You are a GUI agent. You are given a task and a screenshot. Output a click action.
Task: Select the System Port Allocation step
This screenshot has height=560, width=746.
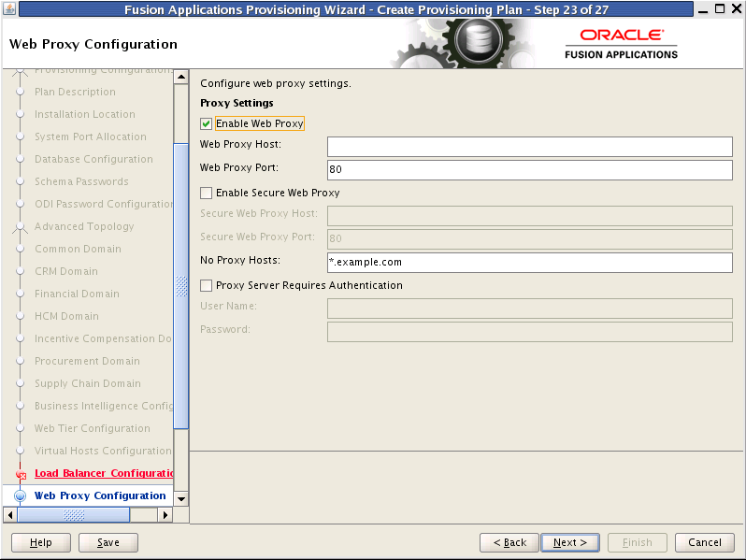click(91, 136)
